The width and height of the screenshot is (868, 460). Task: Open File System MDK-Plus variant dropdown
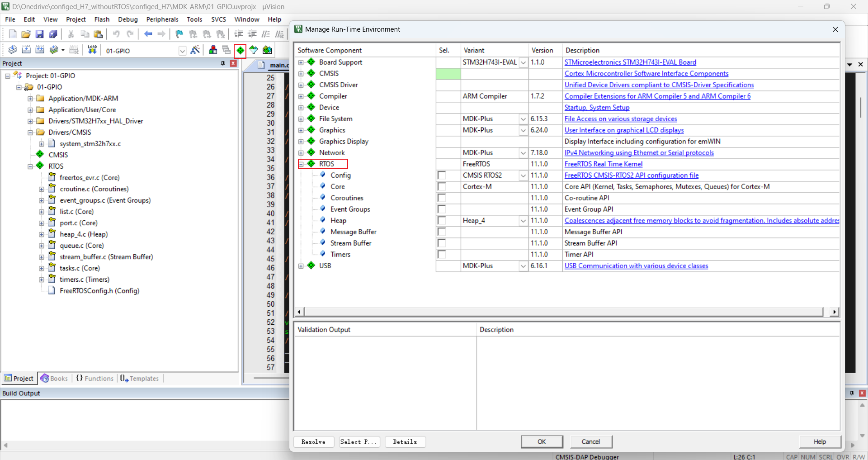point(523,119)
